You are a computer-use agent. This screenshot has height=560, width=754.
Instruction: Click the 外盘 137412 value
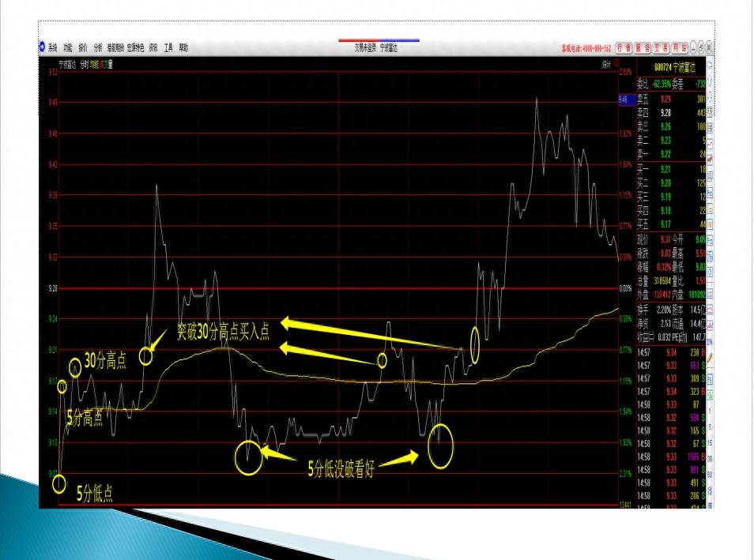tap(662, 295)
